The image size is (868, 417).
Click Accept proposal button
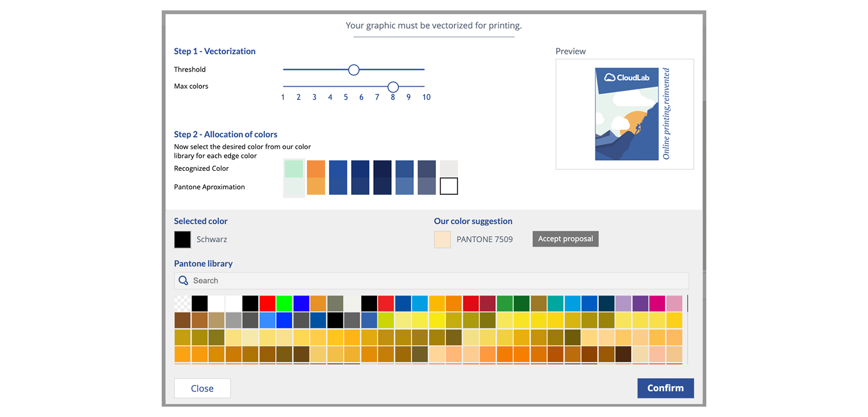coord(565,239)
